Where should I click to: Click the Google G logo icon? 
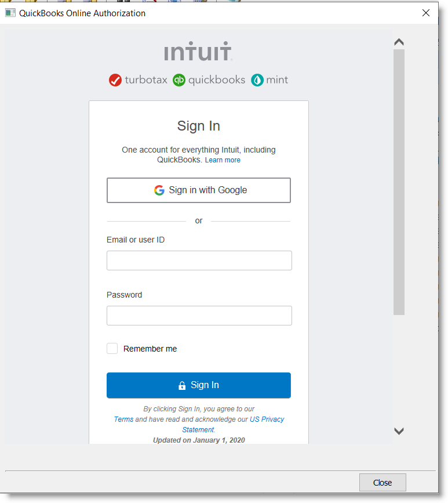point(159,190)
